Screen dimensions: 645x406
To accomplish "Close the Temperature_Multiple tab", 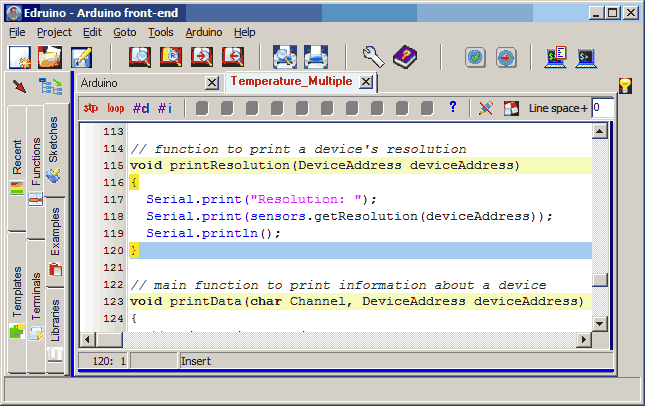I will (366, 82).
